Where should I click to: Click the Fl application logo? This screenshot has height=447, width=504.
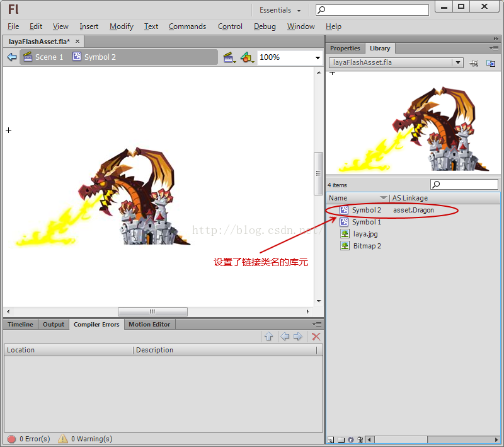pos(13,9)
